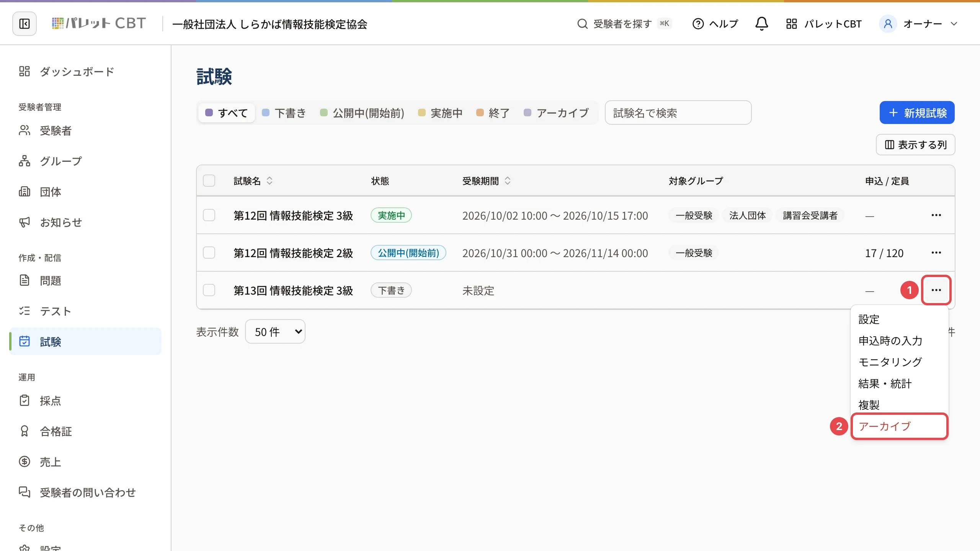Open 問題 in the sidebar
The image size is (980, 551).
pyautogui.click(x=85, y=280)
